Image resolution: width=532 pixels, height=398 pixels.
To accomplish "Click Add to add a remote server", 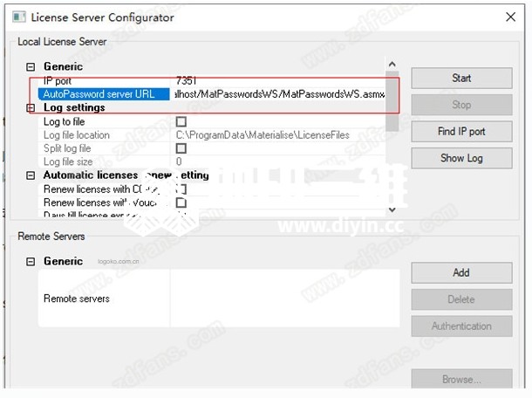I will (461, 272).
